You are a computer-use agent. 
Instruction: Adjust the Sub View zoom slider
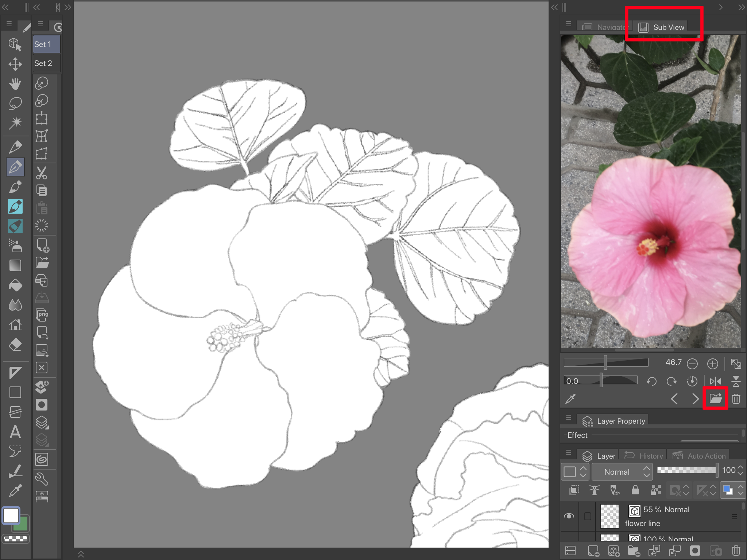(x=605, y=362)
